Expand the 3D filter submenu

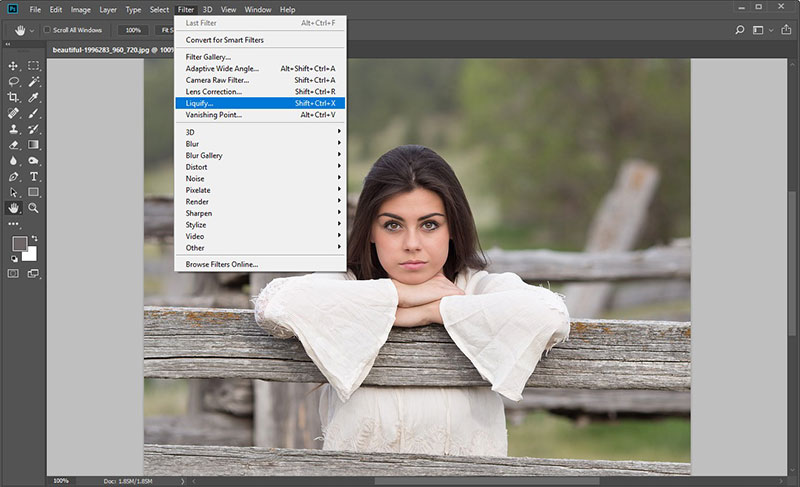[x=260, y=132]
